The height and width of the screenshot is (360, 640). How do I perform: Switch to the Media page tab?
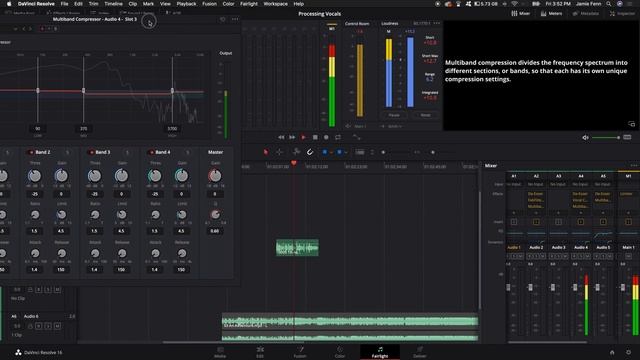[220, 352]
